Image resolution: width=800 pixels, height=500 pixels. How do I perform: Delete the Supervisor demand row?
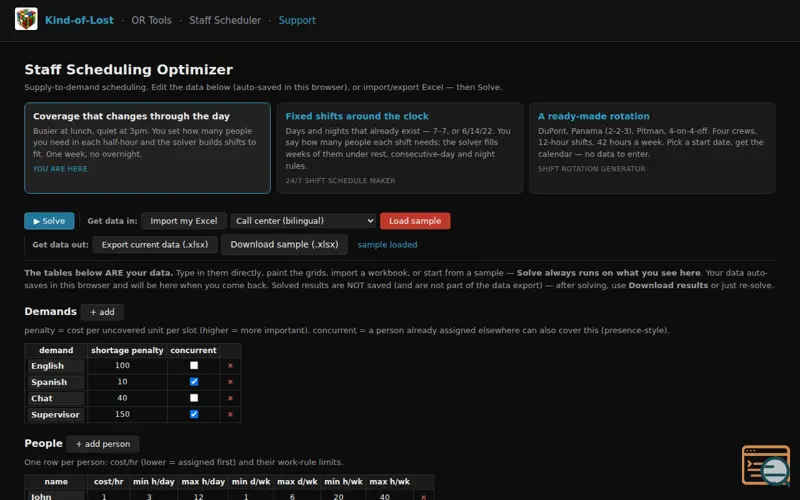coord(230,415)
